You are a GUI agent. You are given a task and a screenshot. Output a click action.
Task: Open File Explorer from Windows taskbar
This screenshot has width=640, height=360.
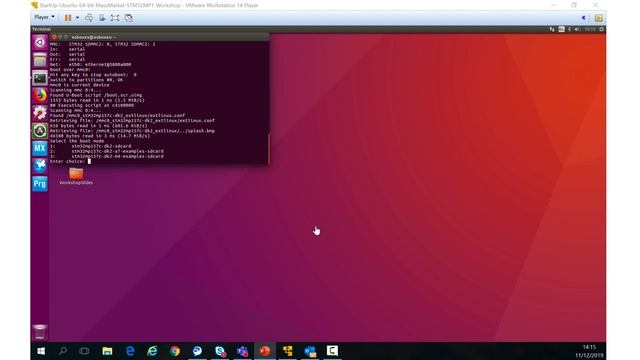coord(107,351)
